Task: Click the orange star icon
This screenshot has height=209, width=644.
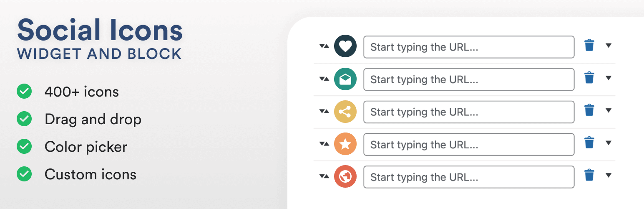Action: click(x=345, y=144)
